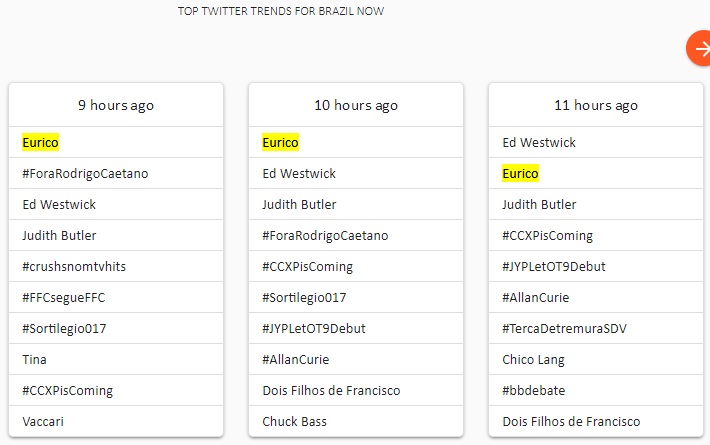Select #Sortilegio017 in 9 hours ago list
Viewport: 710px width, 445px height.
coord(64,329)
